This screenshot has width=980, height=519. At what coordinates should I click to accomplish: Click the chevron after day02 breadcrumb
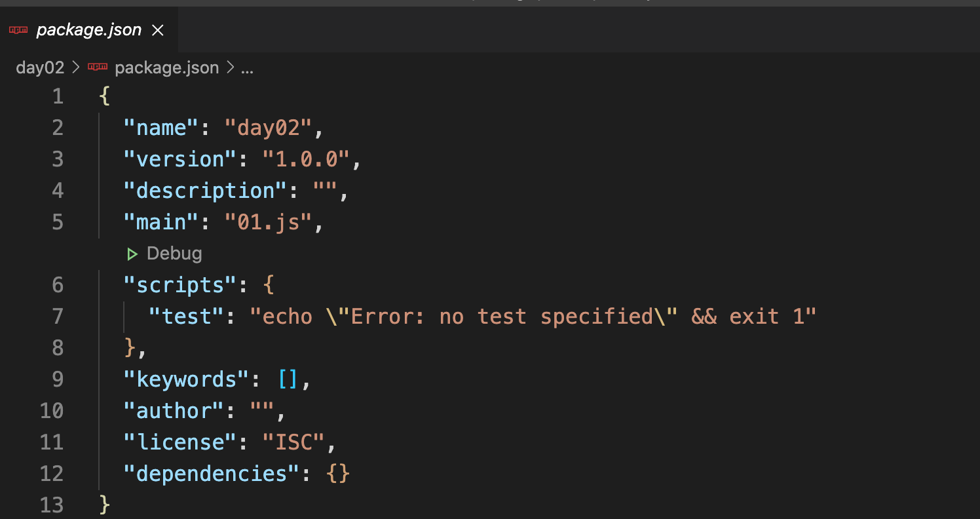[x=75, y=67]
